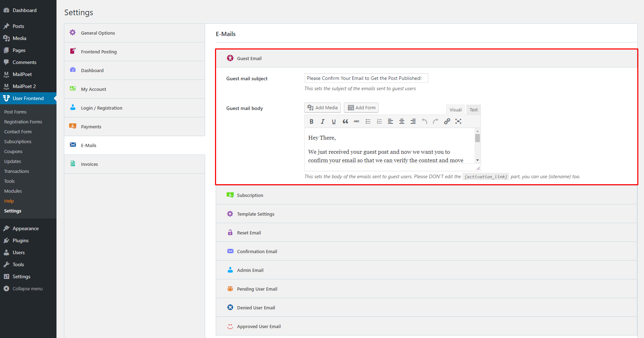Collapse the Guest Email section header
Viewport: 644px width, 338px height.
(427, 58)
